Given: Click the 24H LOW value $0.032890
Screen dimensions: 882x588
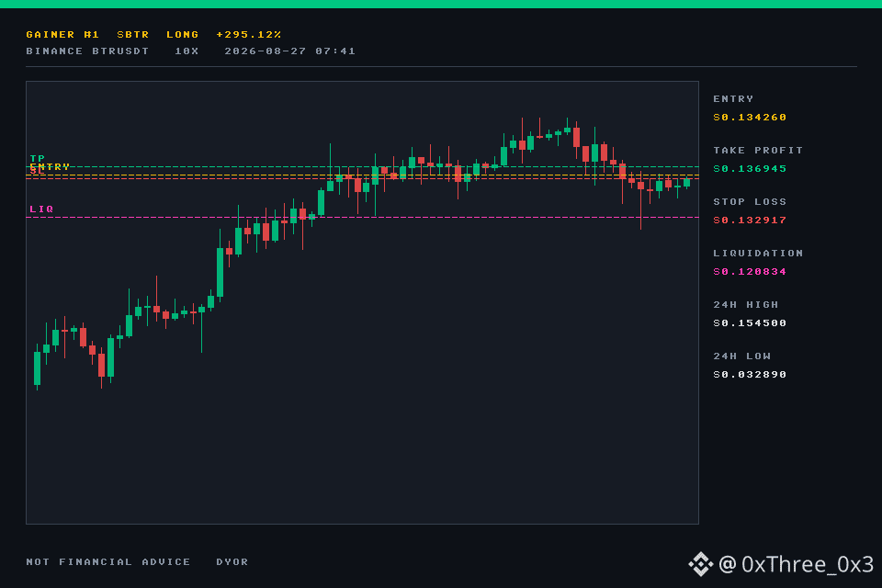Looking at the screenshot, I should 750,375.
